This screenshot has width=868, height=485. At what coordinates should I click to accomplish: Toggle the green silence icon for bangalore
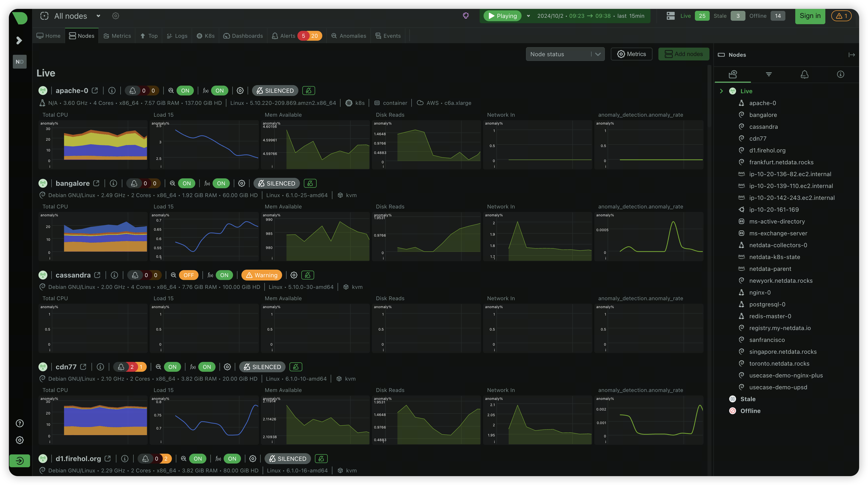click(310, 183)
